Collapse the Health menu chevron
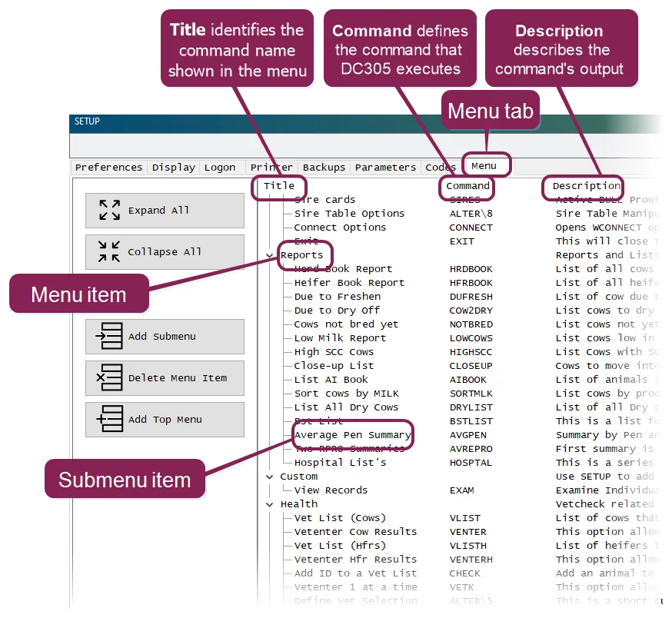 coord(270,504)
